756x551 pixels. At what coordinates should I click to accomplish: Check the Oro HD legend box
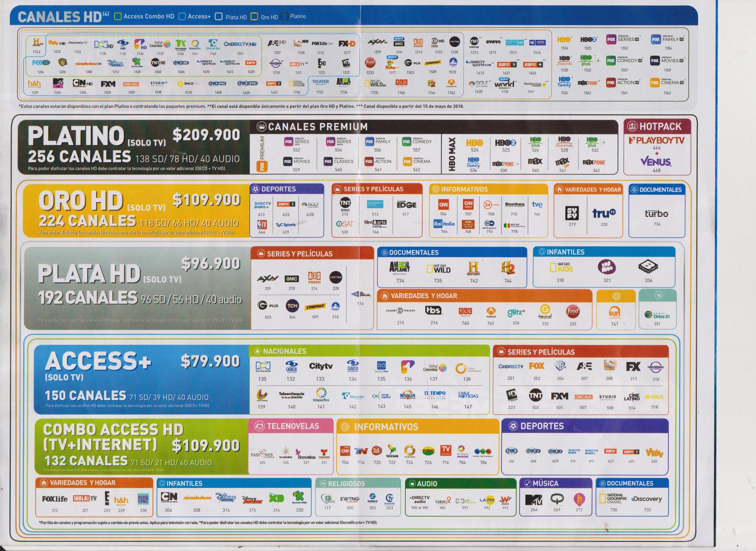click(x=254, y=17)
